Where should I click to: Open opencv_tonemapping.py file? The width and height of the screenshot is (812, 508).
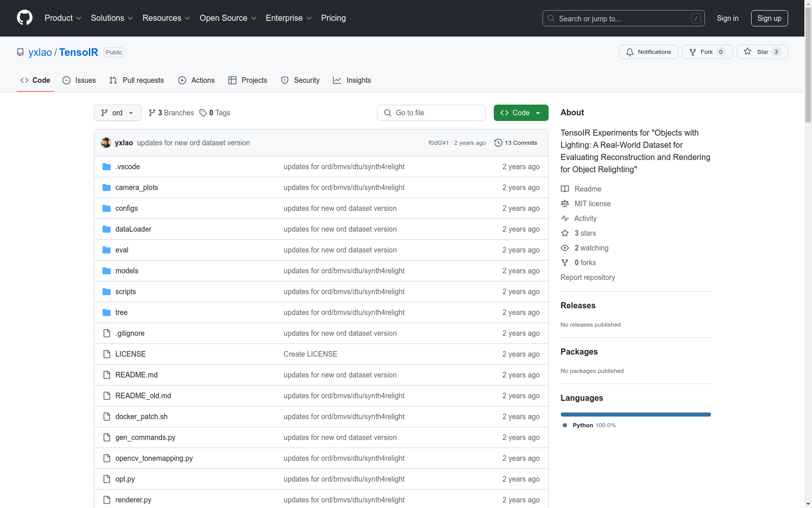tap(154, 458)
